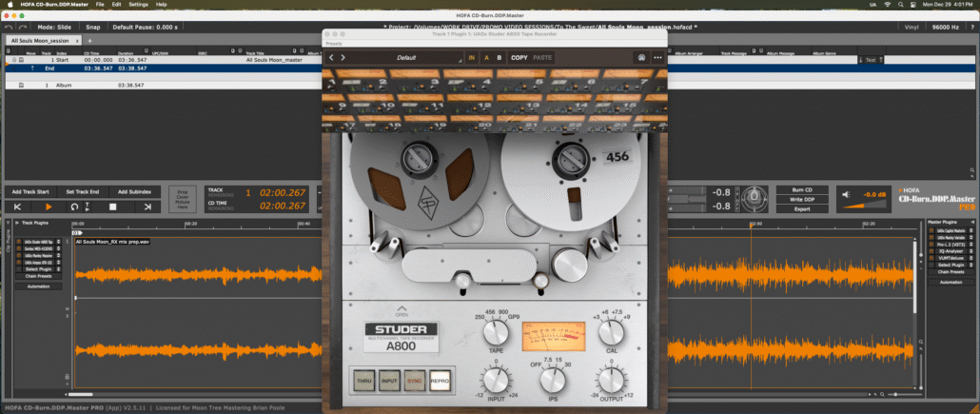
Task: Open the Default preset dropdown
Action: coord(407,57)
